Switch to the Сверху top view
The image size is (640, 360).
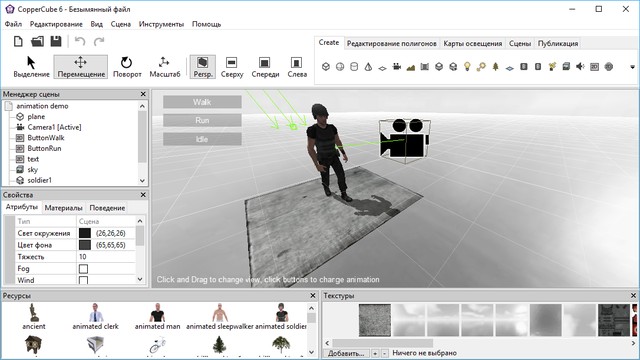tap(232, 67)
